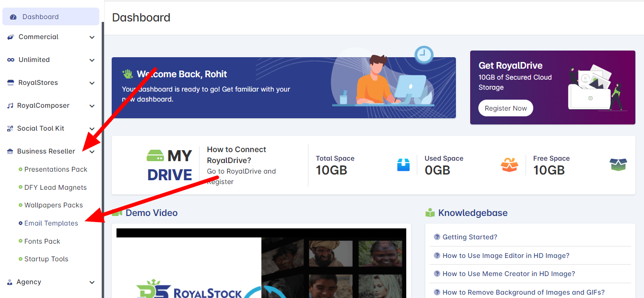
Task: Click the question icon beside Remove Background article
Action: click(437, 292)
